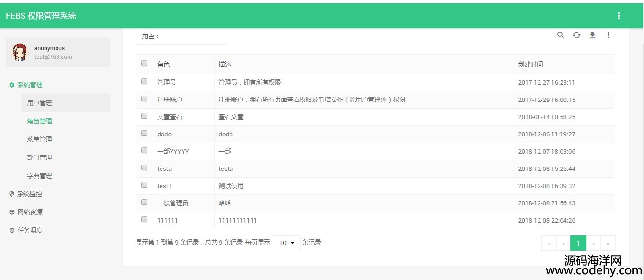
Task: Click the 2018-08-14 10:58:25 timestamp
Action: (547, 117)
